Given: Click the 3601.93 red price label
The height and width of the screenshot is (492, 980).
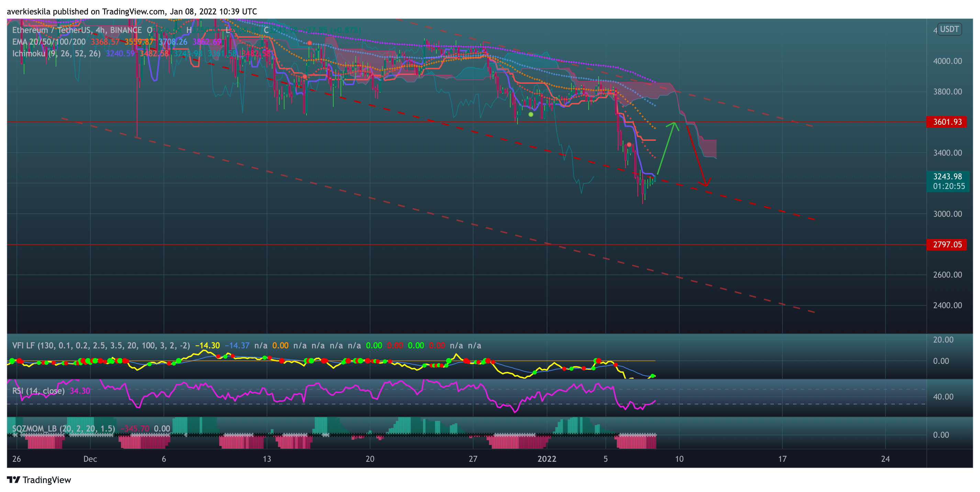Looking at the screenshot, I should (947, 122).
